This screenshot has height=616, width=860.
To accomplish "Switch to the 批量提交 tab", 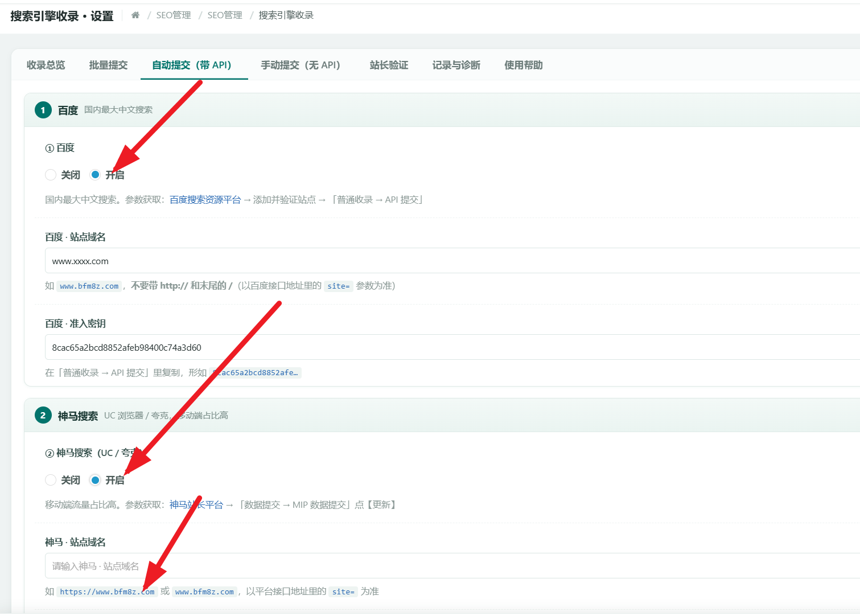I will pos(109,65).
